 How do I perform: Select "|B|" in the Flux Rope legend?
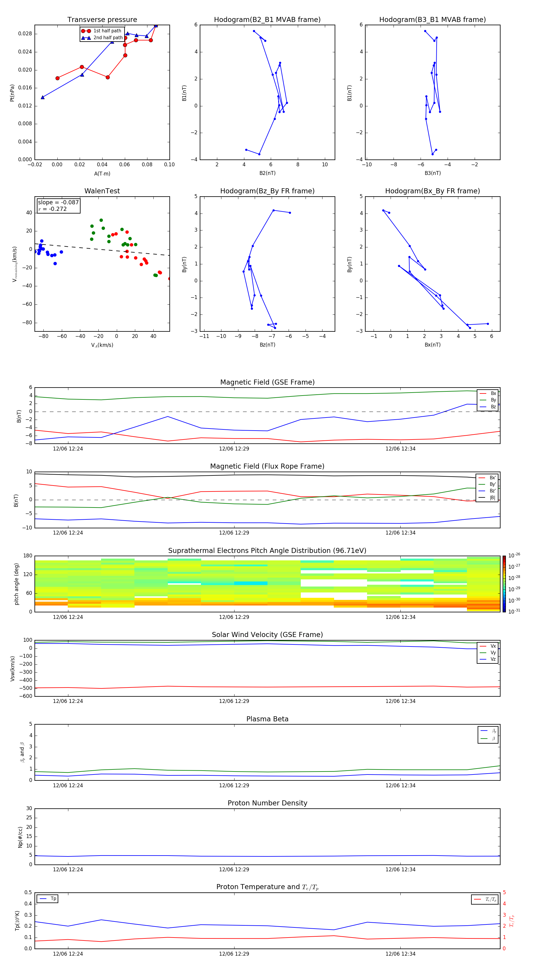click(487, 498)
